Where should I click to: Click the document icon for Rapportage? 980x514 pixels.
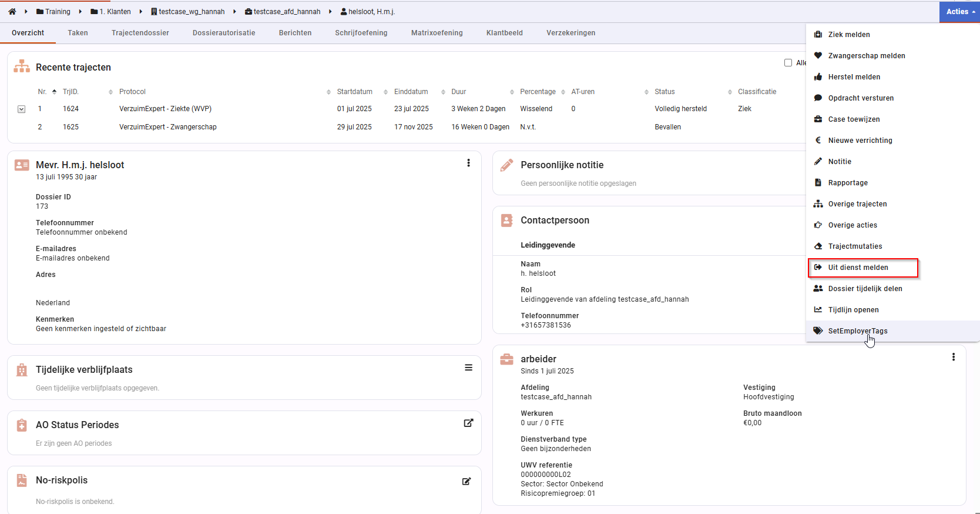[x=818, y=183]
